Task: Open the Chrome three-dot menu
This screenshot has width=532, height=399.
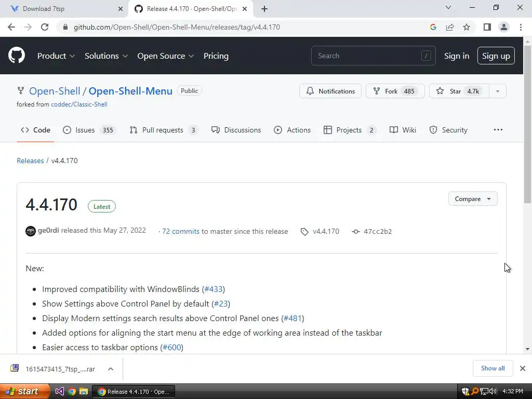Action: point(521,27)
